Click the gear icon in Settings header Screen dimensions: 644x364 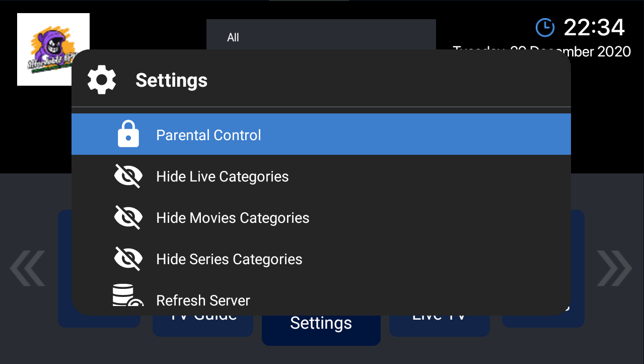pos(102,80)
